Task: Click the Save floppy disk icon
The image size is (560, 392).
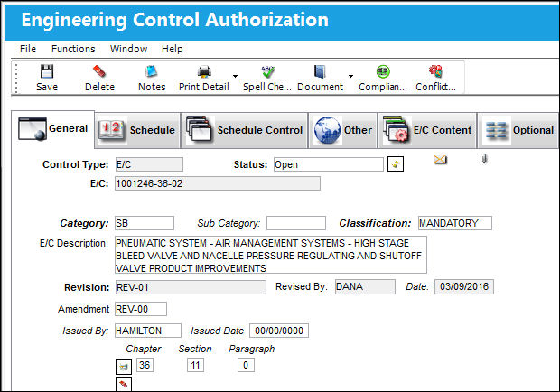Action: pos(47,71)
